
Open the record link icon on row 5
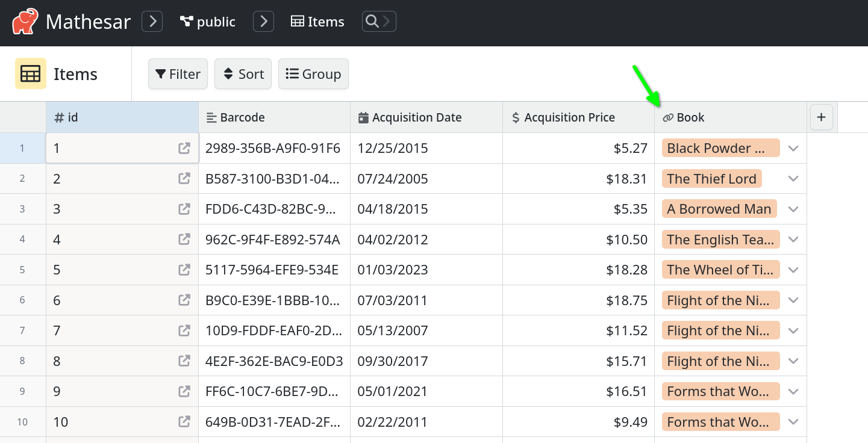(x=184, y=269)
